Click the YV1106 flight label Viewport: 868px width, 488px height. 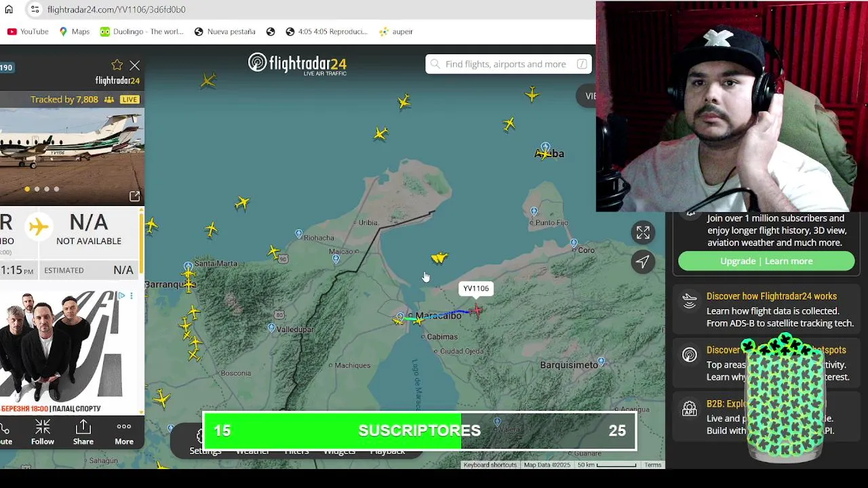(x=475, y=289)
